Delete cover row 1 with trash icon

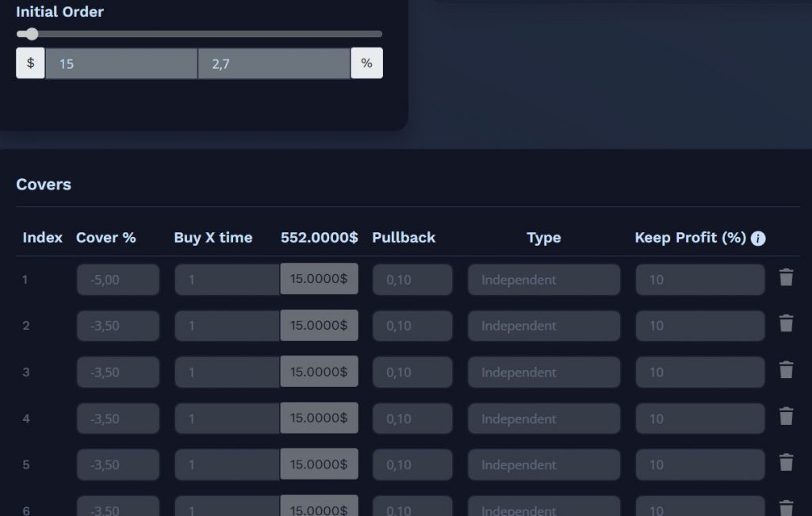click(786, 277)
